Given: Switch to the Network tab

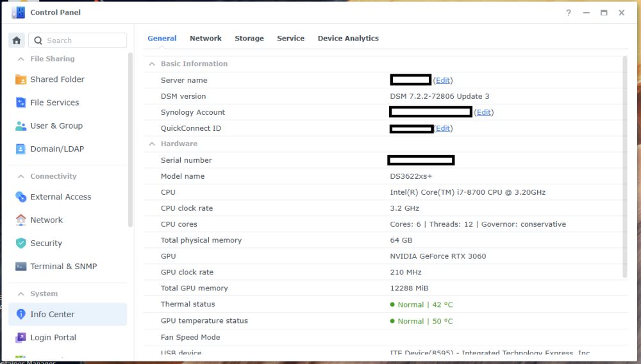Looking at the screenshot, I should pos(206,38).
